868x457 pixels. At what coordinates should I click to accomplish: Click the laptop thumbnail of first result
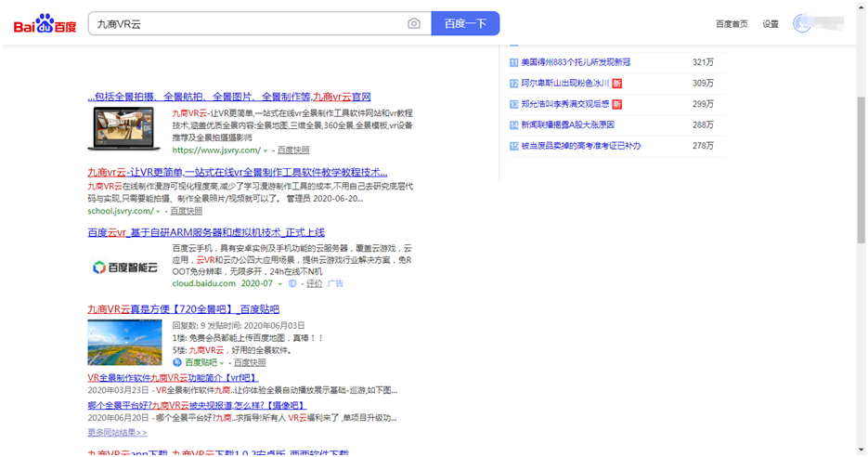[124, 129]
